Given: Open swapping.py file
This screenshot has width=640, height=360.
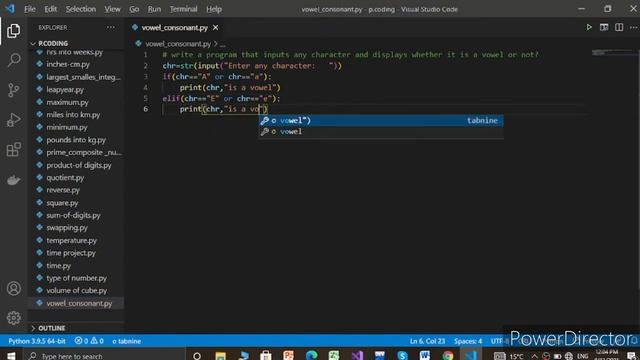Looking at the screenshot, I should click(x=67, y=228).
